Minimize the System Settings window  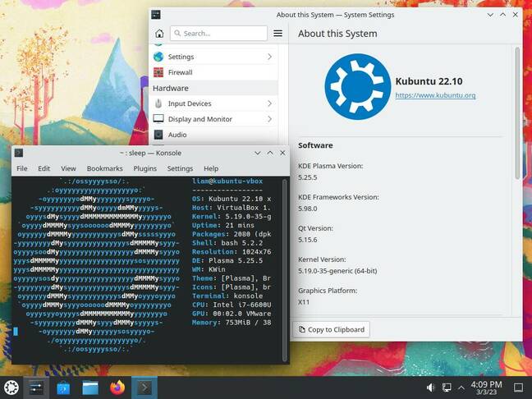[490, 15]
